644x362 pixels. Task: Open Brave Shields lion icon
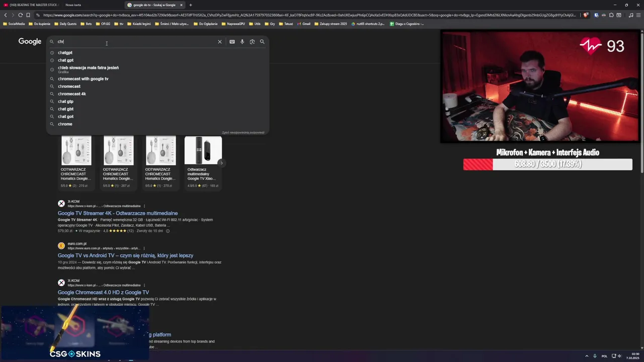586,15
